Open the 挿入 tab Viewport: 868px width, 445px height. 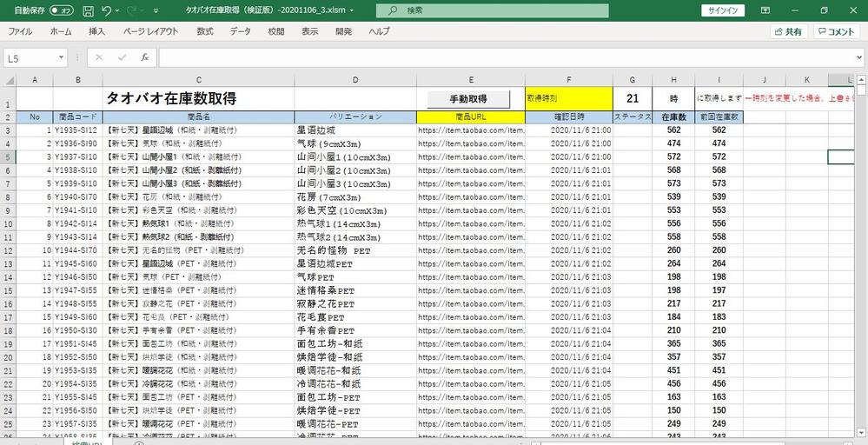(96, 31)
